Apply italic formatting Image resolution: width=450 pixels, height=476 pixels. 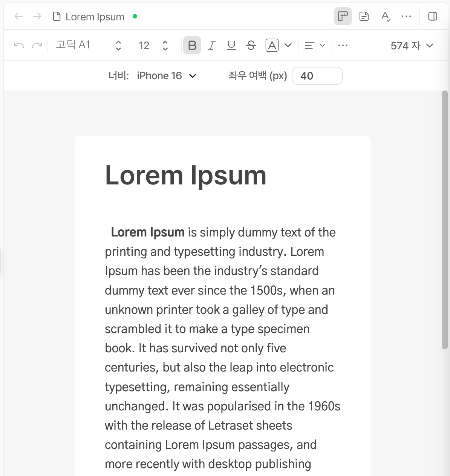211,45
